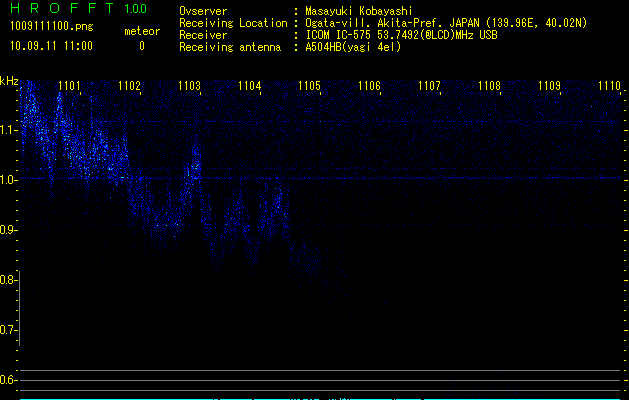
Task: Click the 1108 time axis marker
Action: (490, 86)
